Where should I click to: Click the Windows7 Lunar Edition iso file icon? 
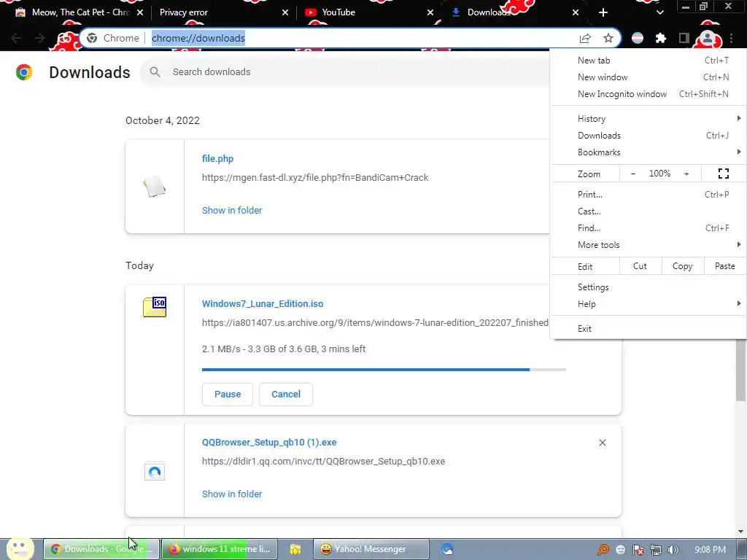(155, 307)
